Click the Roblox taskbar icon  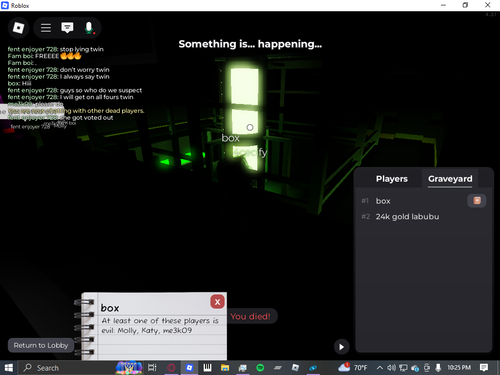pyautogui.click(x=189, y=368)
